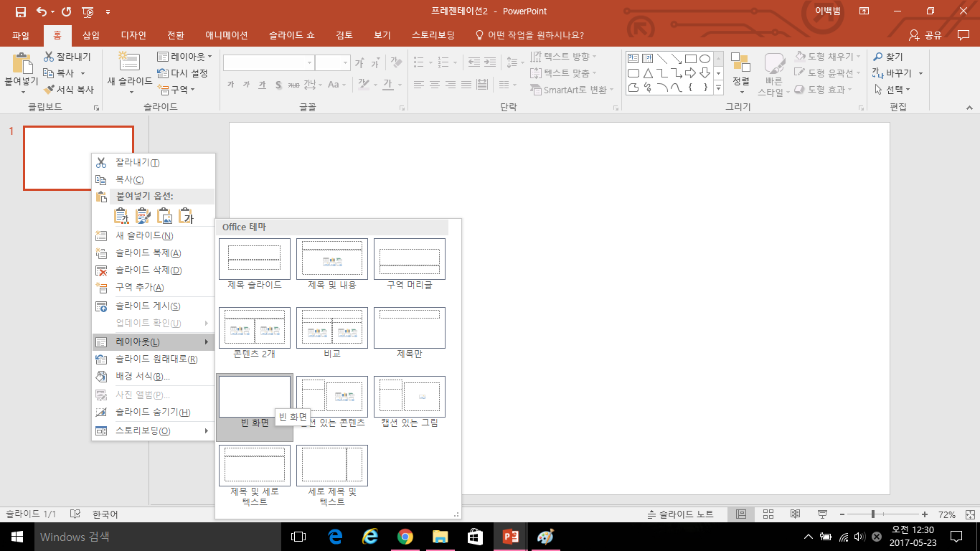Click the Paste clipboard icon in ribbon
Viewport: 980px width, 551px height.
click(22, 63)
